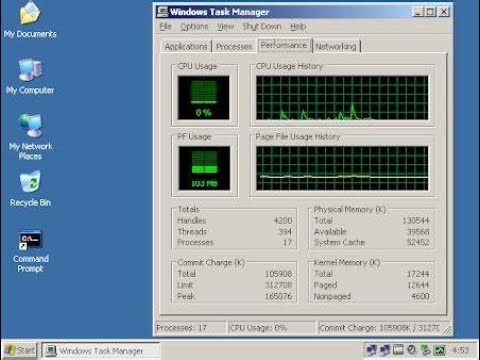The width and height of the screenshot is (480, 360).
Task: Click Commit Charge Peak value 165076
Action: pyautogui.click(x=278, y=296)
